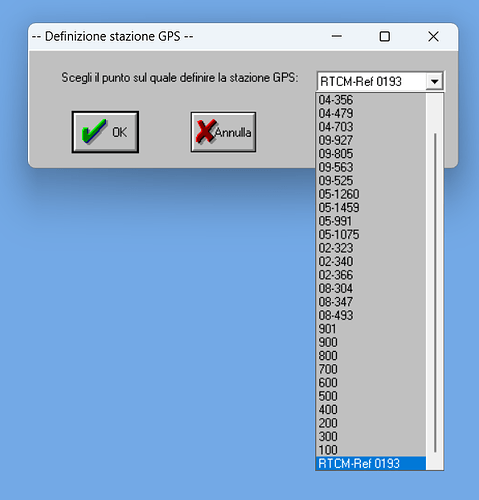Image resolution: width=479 pixels, height=500 pixels.
Task: Select point 08-347 in the list
Action: 371,302
